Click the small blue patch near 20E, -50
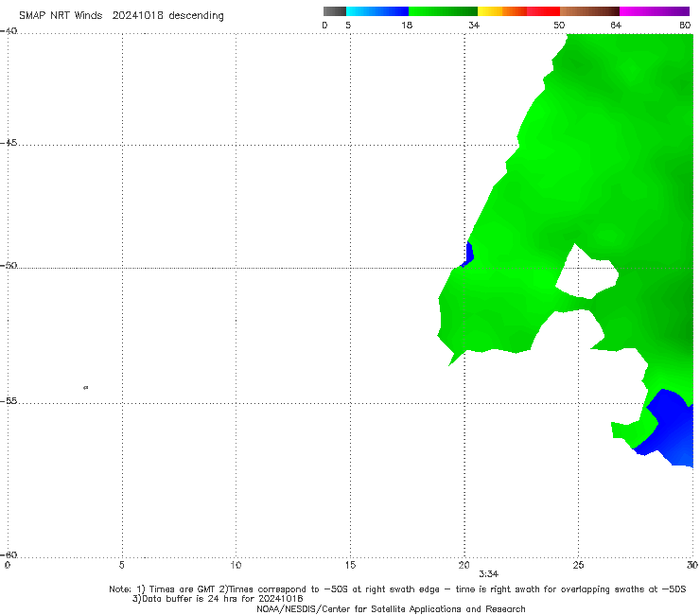700x615 pixels. pos(468,254)
